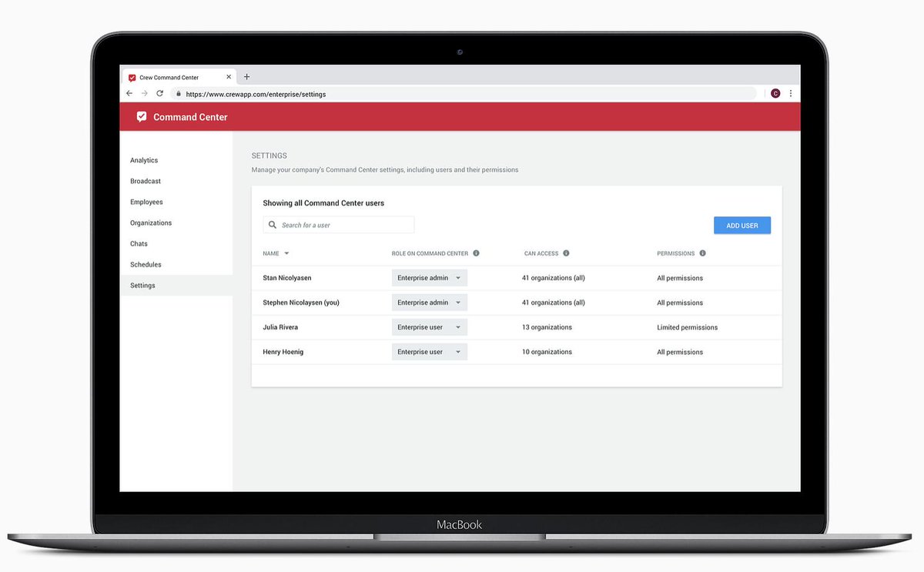
Task: Click the browser back arrow
Action: (129, 93)
